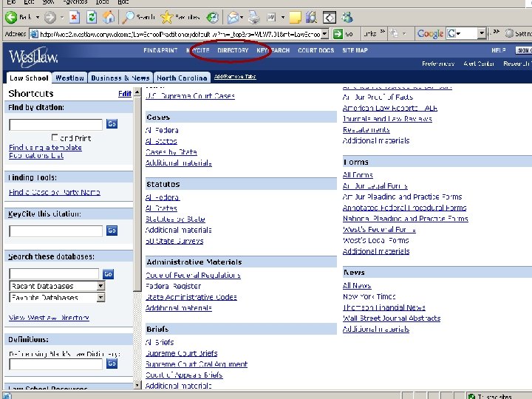Open the American Law Reports link
This screenshot has width=532, height=399.
pos(390,108)
